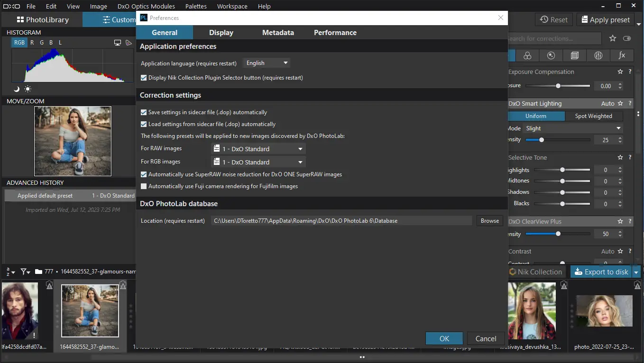This screenshot has height=363, width=644.
Task: Disable automatic SuperRAW noise reduction checkbox
Action: pos(144,174)
